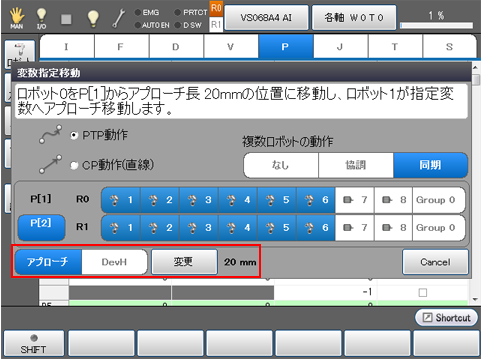Toggle R1 axis 5
Image resolution: width=481 pixels, height=360 pixels.
tap(277, 228)
